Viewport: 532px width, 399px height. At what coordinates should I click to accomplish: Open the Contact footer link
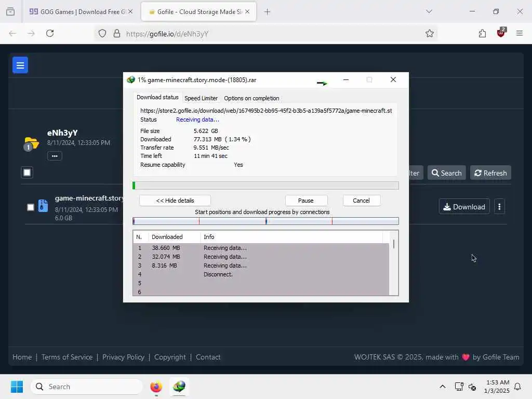tap(208, 357)
